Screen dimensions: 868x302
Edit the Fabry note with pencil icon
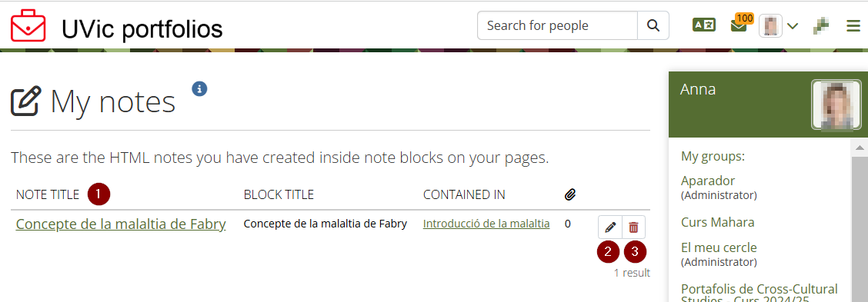click(610, 227)
